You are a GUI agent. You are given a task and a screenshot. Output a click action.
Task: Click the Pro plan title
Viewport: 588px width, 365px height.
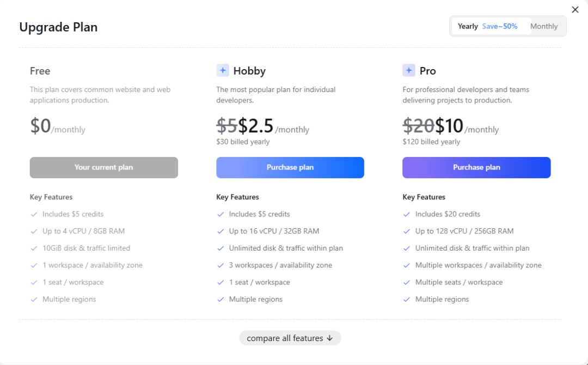(x=428, y=71)
